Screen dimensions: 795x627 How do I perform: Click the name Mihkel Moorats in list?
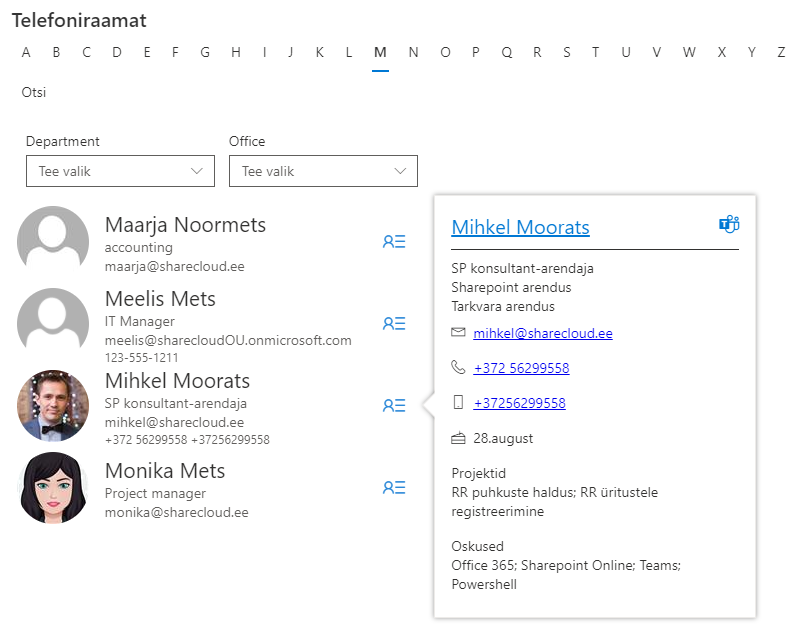(177, 381)
